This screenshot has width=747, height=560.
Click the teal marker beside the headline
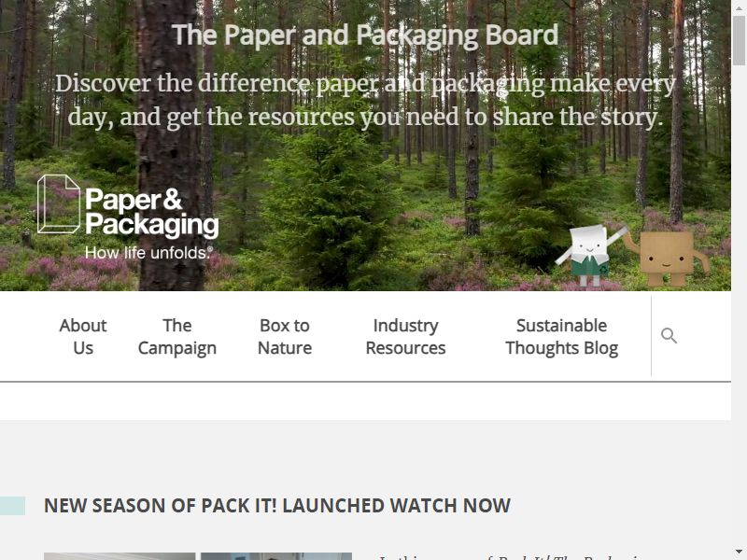coord(12,506)
